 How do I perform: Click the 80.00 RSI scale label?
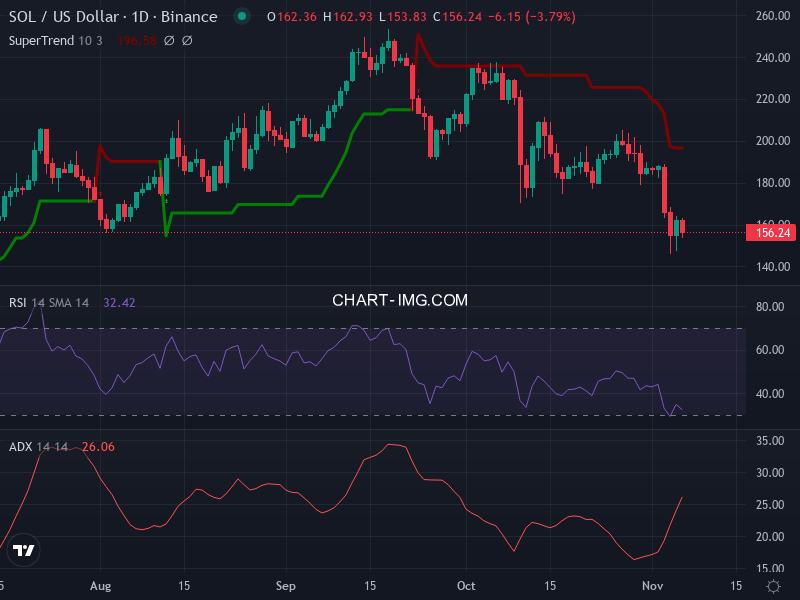click(x=770, y=307)
